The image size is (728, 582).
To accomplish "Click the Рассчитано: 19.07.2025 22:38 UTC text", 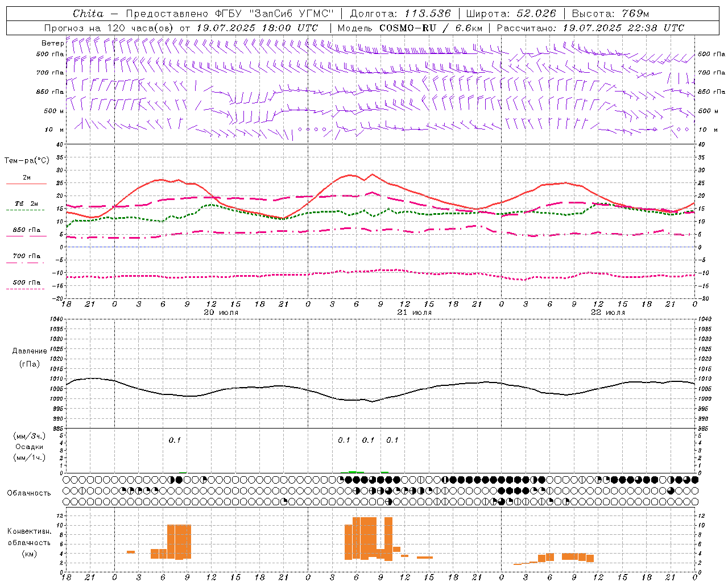I will click(x=590, y=28).
